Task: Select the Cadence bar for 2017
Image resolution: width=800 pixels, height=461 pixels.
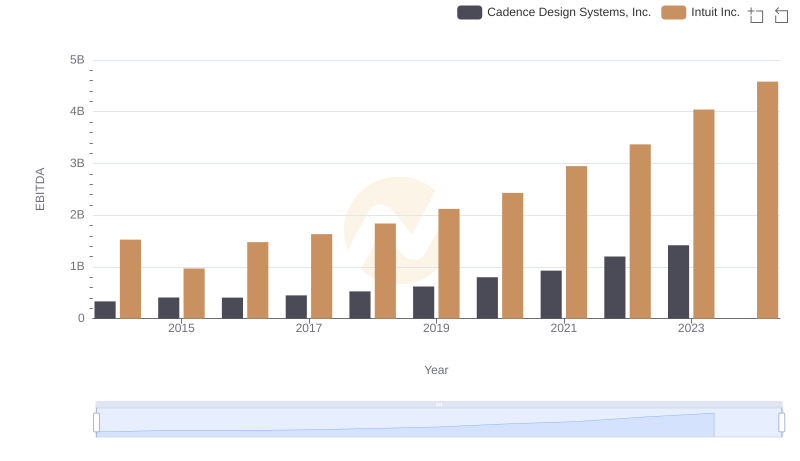Action: click(x=296, y=306)
